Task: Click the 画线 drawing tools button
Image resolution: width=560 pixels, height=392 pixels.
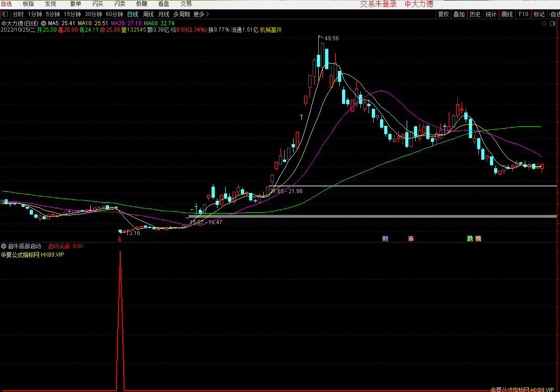Action: pyautogui.click(x=507, y=14)
